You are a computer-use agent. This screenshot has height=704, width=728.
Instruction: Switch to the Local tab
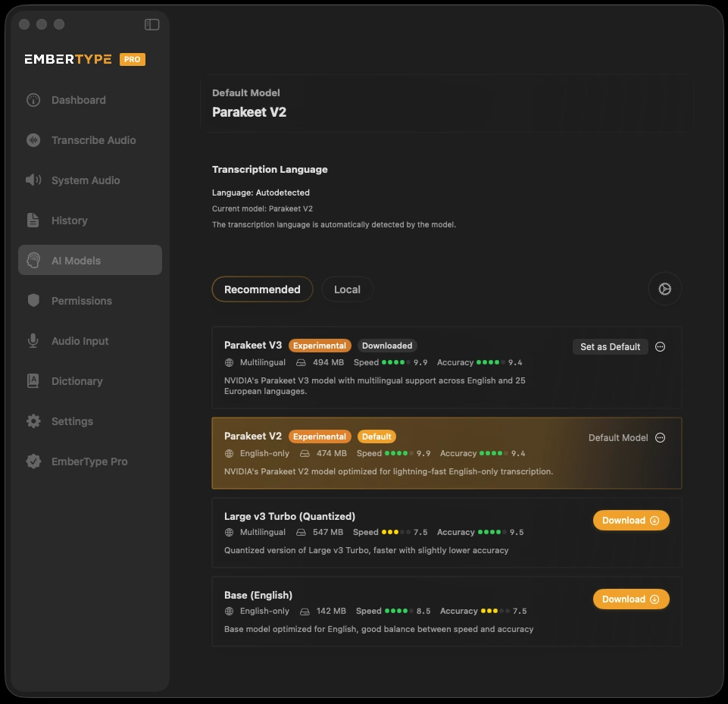tap(347, 289)
